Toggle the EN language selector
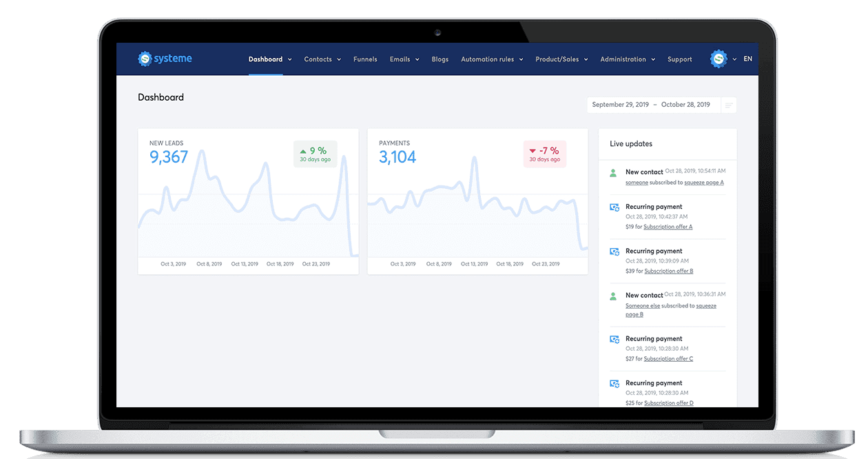Image resolution: width=868 pixels, height=459 pixels. pyautogui.click(x=748, y=59)
